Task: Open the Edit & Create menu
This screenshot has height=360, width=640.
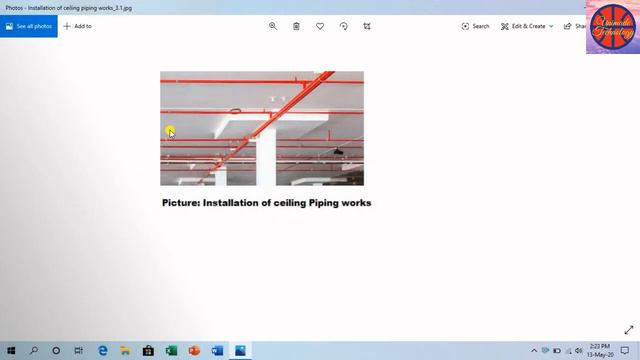Action: point(527,26)
